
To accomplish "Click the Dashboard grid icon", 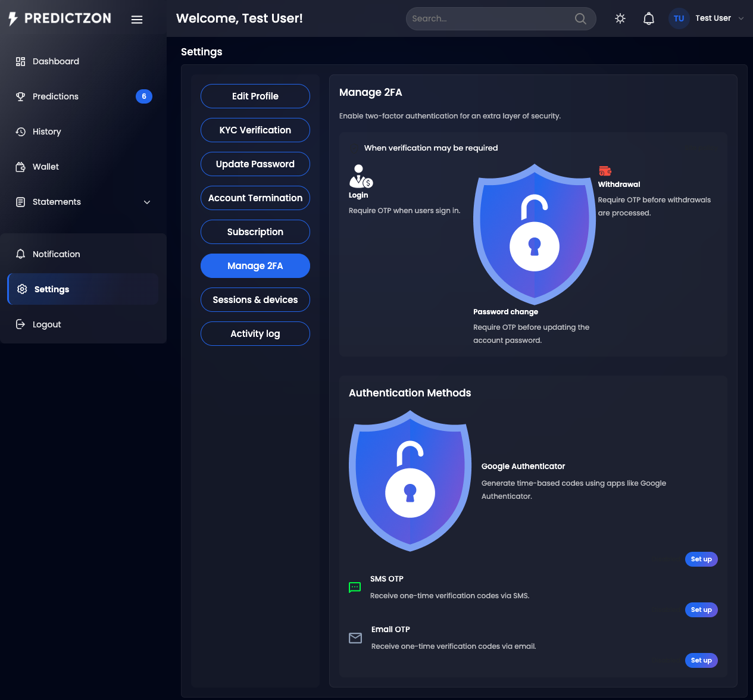I will [20, 61].
